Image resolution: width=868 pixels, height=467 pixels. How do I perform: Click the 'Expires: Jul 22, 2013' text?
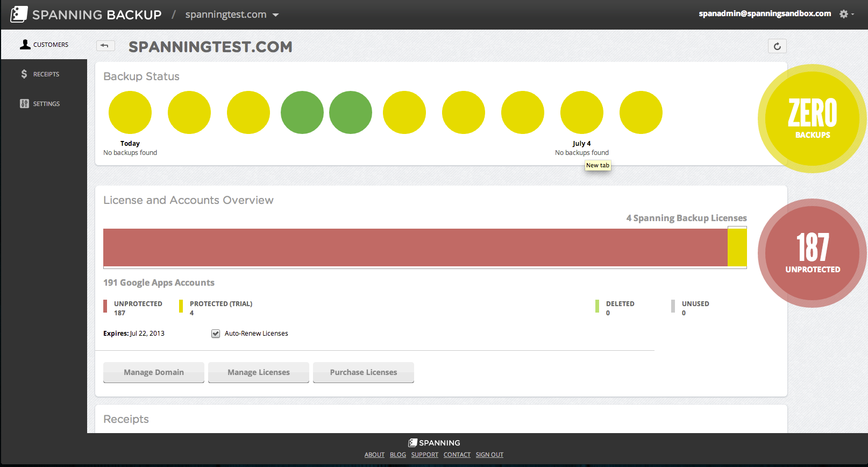134,334
